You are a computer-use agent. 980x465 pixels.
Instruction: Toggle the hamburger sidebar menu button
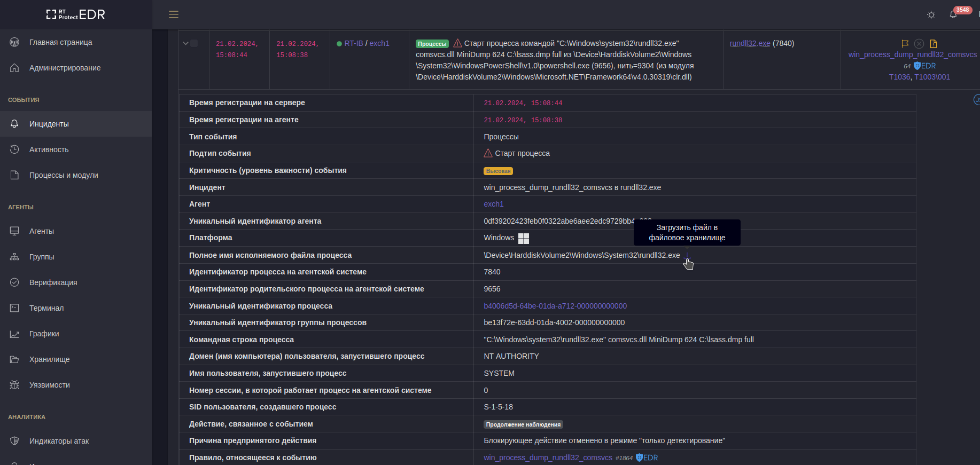coord(174,14)
